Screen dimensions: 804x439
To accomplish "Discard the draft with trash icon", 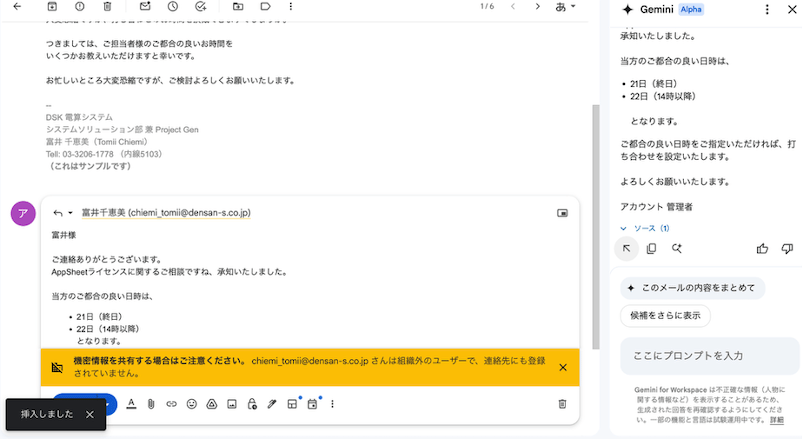I will click(x=562, y=404).
